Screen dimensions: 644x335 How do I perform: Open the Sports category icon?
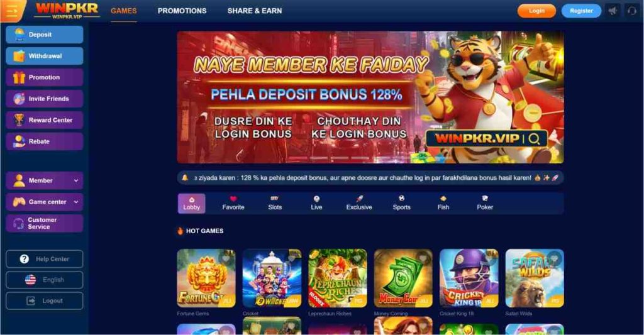coord(401,198)
